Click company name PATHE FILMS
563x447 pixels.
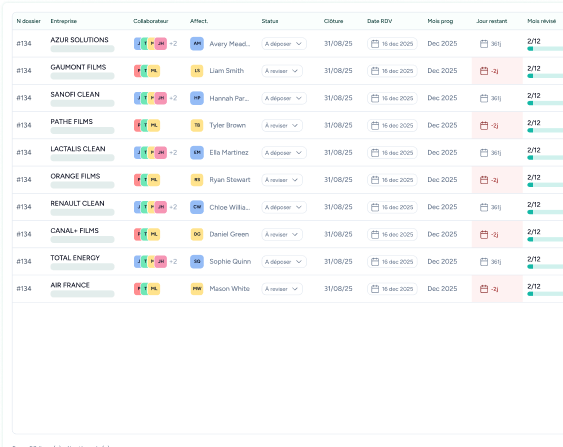(x=71, y=122)
